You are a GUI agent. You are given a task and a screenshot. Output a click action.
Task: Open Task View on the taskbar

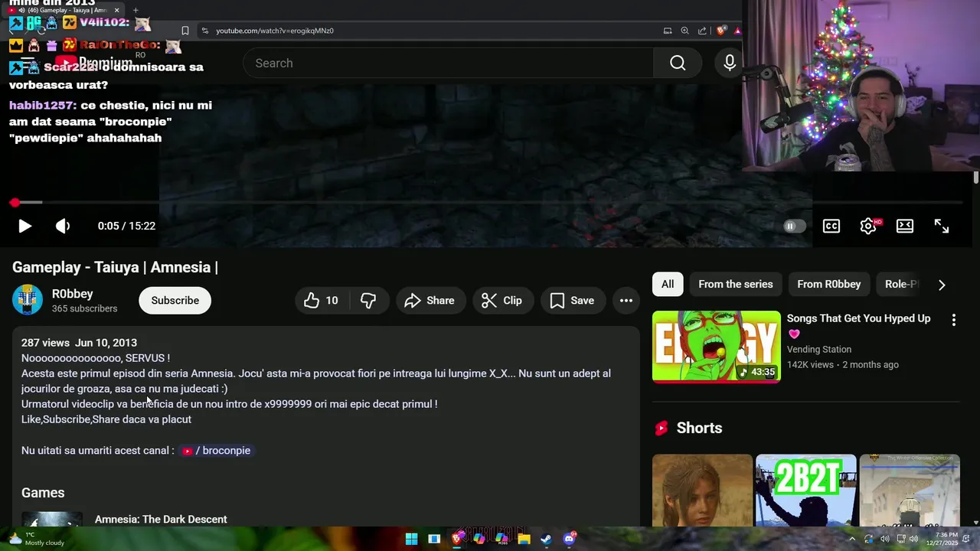tap(434, 539)
